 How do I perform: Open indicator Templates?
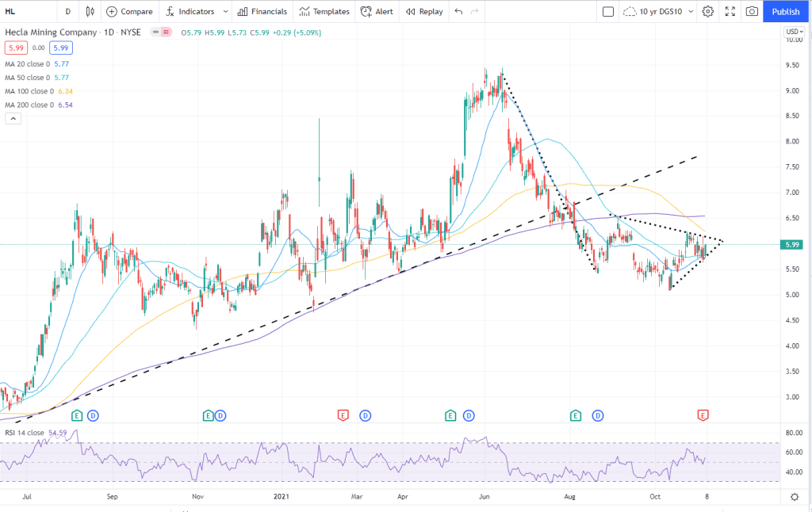click(324, 12)
